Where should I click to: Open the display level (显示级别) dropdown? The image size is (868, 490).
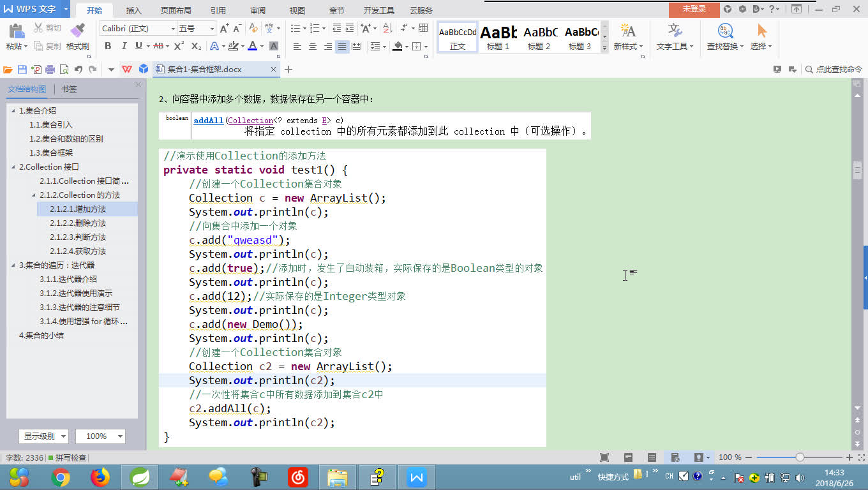[43, 436]
